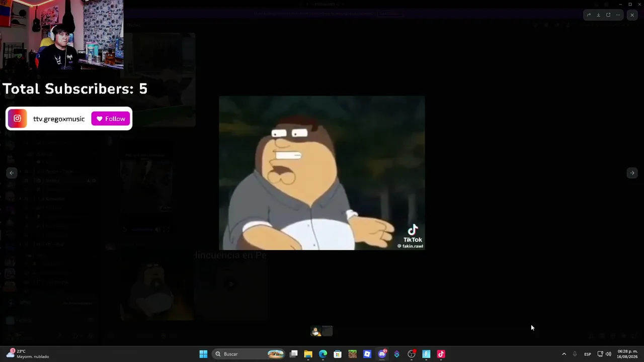Expand the hidden system tray icons
This screenshot has width=644, height=362.
point(564,354)
